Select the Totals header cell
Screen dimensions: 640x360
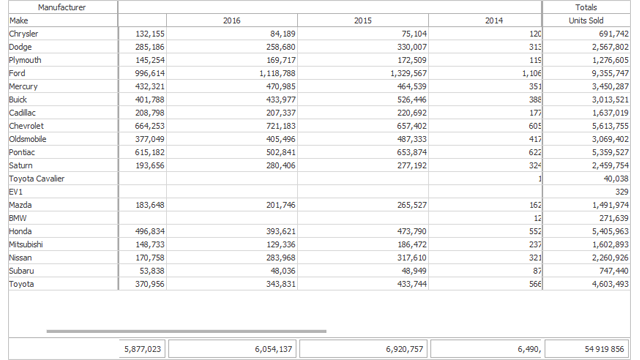click(x=586, y=7)
